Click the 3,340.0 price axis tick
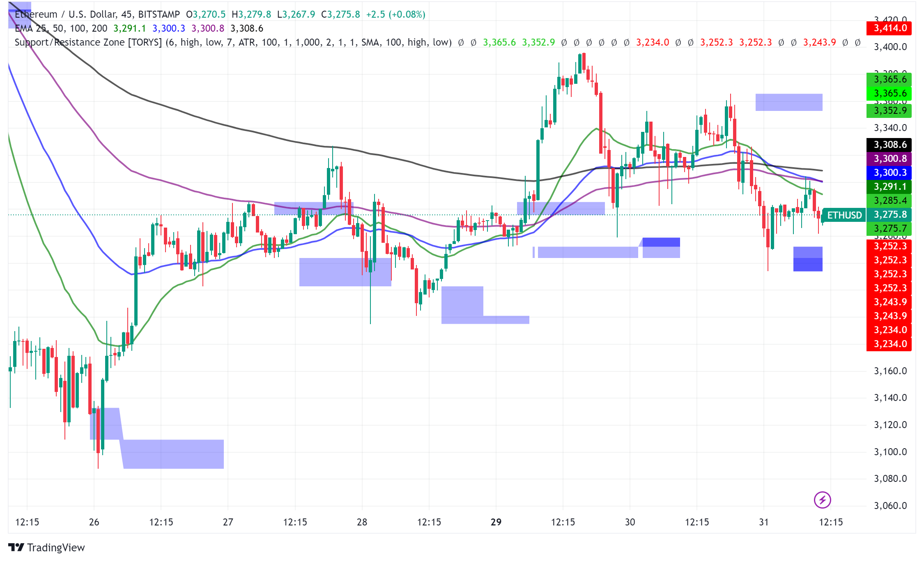 [x=890, y=128]
